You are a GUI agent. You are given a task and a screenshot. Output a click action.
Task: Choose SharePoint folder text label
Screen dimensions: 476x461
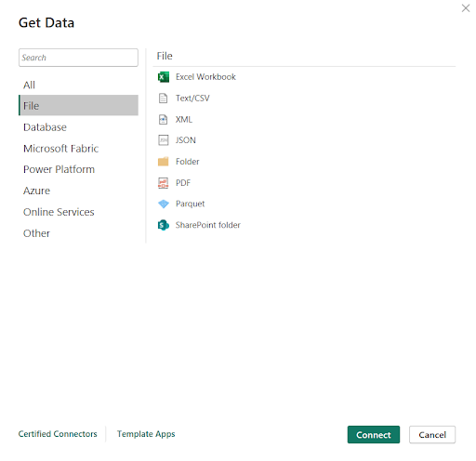click(208, 225)
